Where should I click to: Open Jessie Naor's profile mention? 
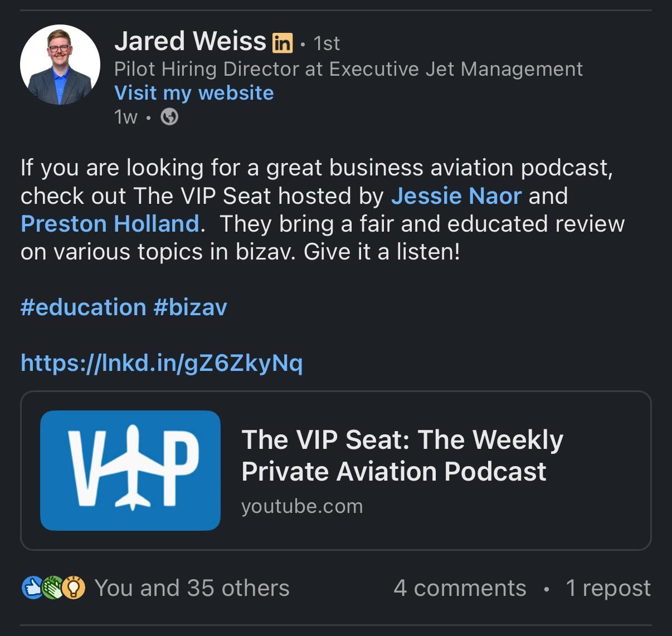tap(456, 196)
